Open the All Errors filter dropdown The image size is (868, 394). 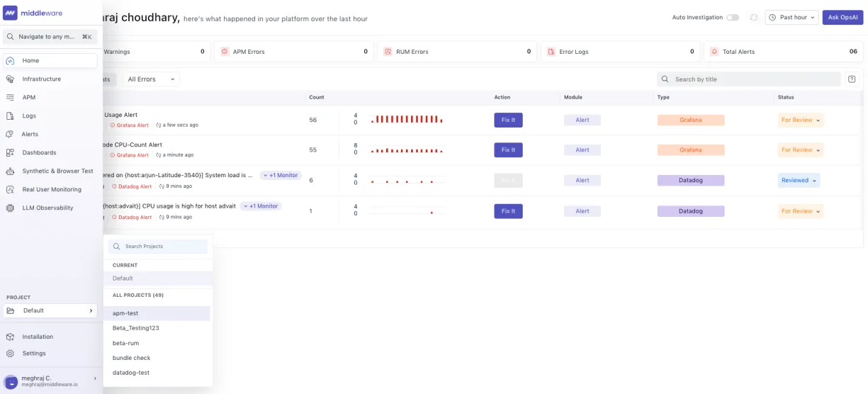click(151, 79)
